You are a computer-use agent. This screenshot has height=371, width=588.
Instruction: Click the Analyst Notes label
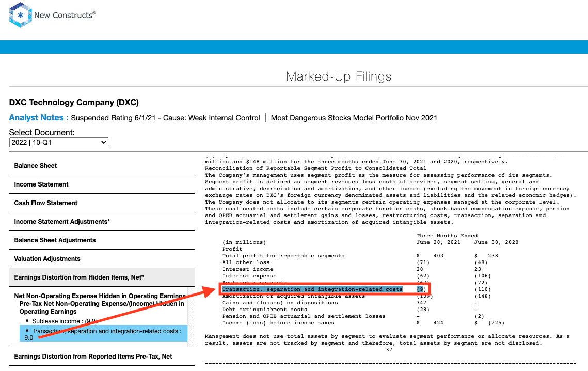click(39, 117)
